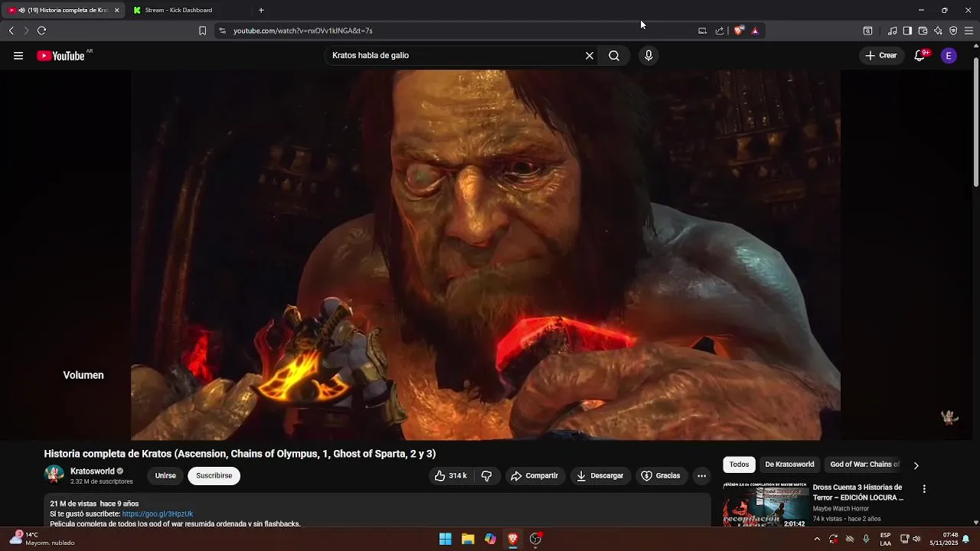Share this page from the address bar
Screen dimensions: 980x551
coord(720,31)
